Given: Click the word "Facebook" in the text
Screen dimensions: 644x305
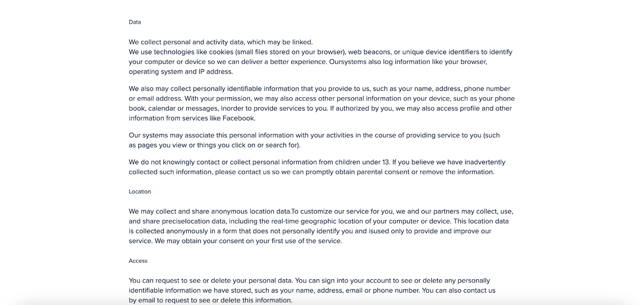Looking at the screenshot, I should [239, 118].
